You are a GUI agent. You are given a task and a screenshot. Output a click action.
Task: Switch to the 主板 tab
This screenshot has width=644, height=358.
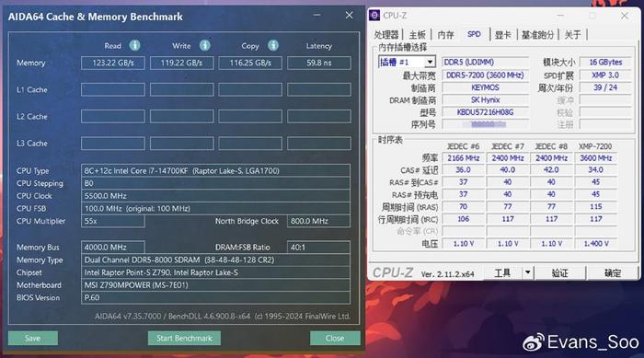pyautogui.click(x=418, y=35)
